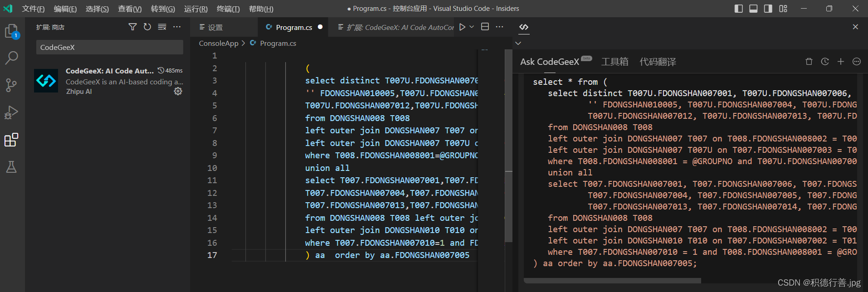This screenshot has width=868, height=292.
Task: Click line number 1 in the editor
Action: coord(215,56)
